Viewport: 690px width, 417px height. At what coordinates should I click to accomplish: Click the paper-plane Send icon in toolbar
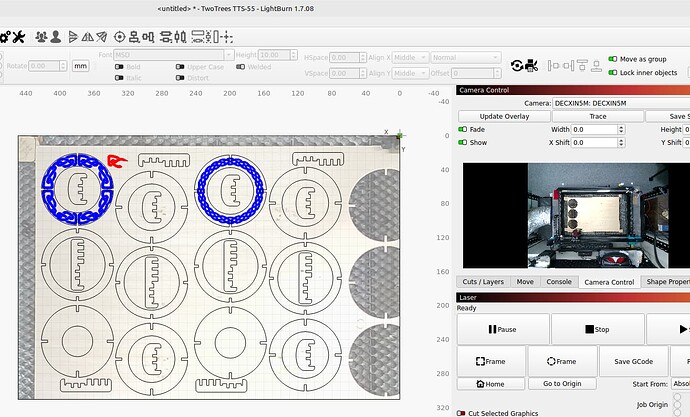click(102, 37)
